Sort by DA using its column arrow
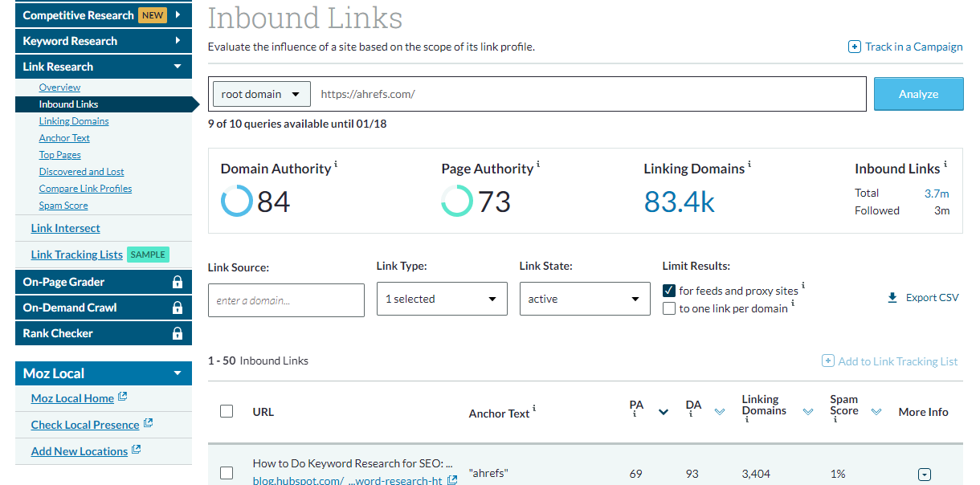980x485 pixels. [720, 412]
